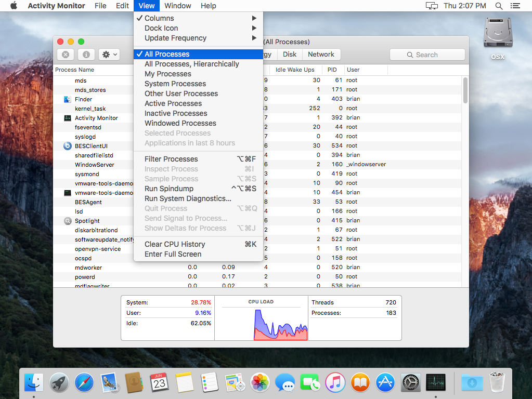Click the process list vertical scrollbar
The height and width of the screenshot is (399, 532).
pos(465,90)
